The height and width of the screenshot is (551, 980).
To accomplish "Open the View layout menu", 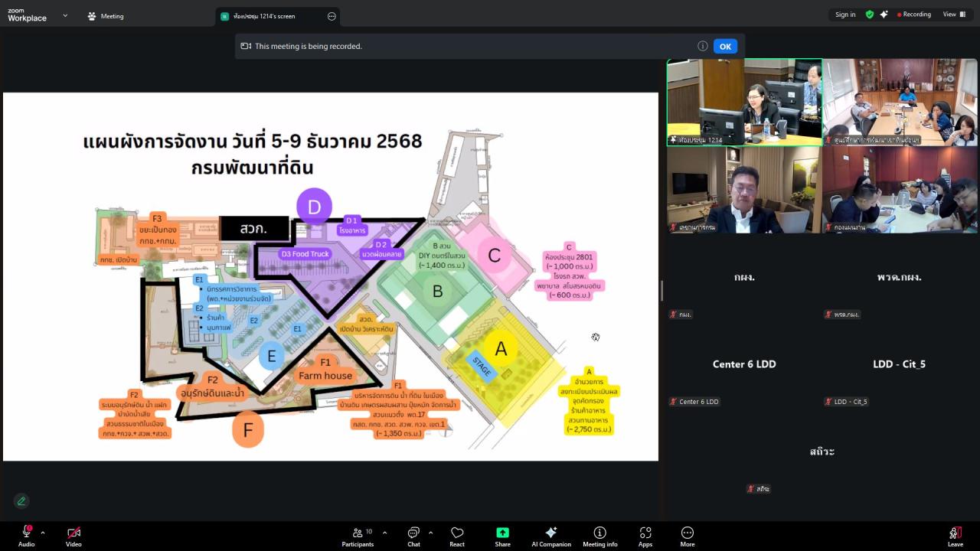I will [x=952, y=15].
